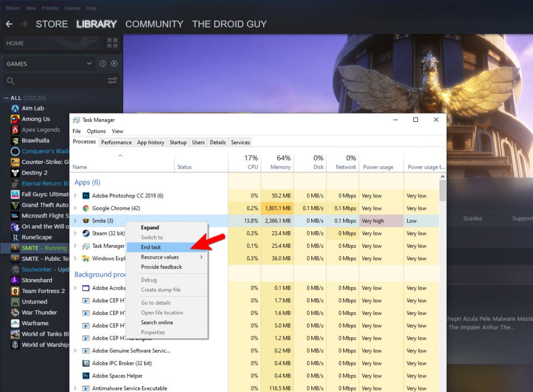Select Expand in the context menu
The width and height of the screenshot is (533, 392).
pyautogui.click(x=167, y=228)
